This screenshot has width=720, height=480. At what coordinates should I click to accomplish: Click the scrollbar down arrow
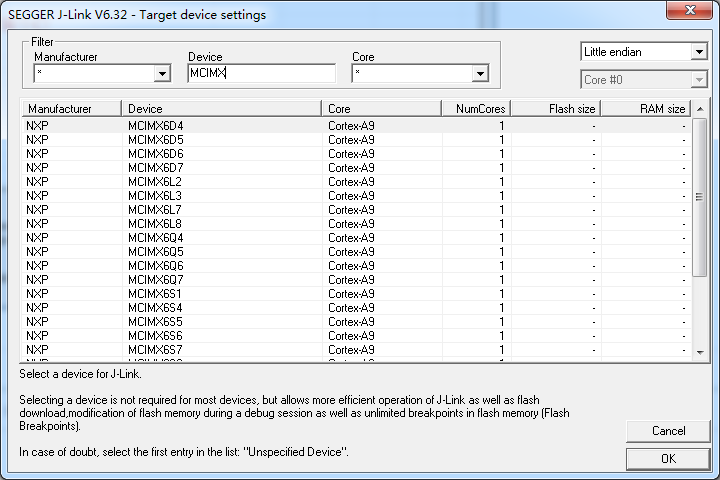point(700,353)
